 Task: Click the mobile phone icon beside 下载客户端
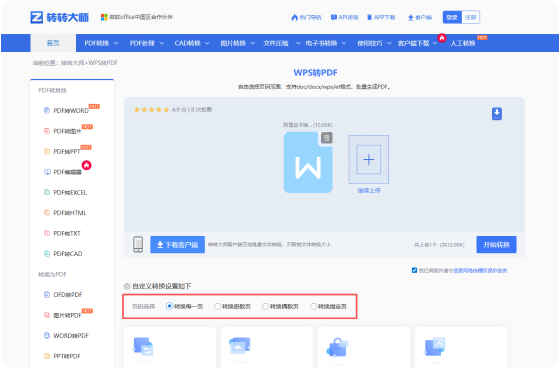[x=138, y=245]
